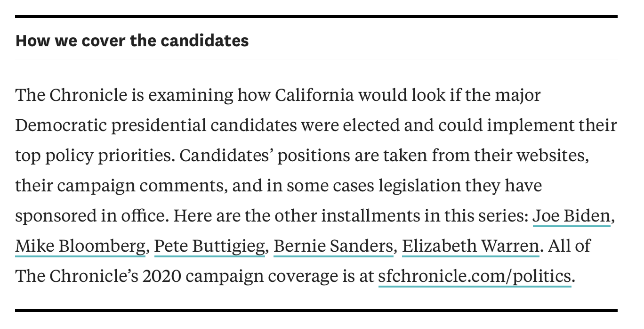Open the Joe Biden installment link
This screenshot has width=644, height=329.
click(571, 216)
